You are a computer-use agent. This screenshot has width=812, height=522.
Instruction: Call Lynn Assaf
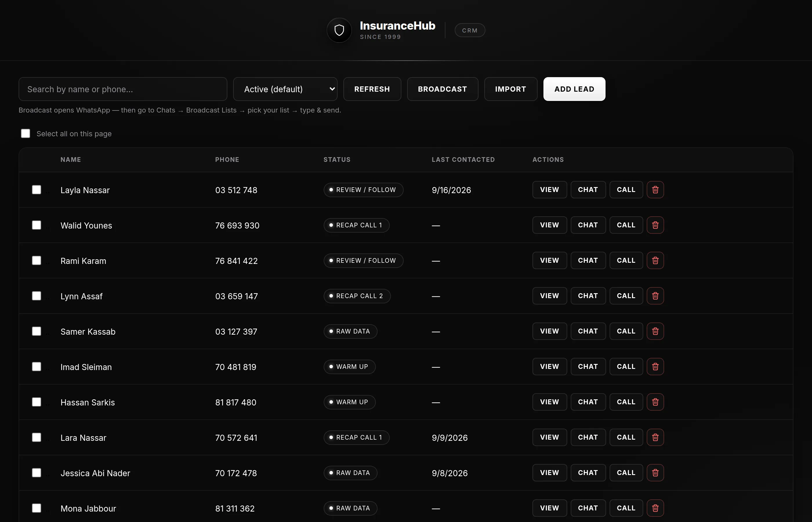[626, 296]
